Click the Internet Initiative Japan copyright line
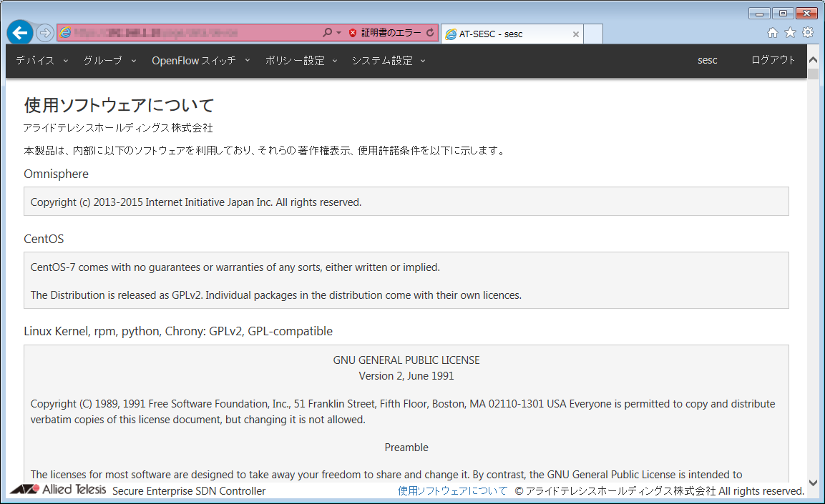825x504 pixels. [196, 202]
